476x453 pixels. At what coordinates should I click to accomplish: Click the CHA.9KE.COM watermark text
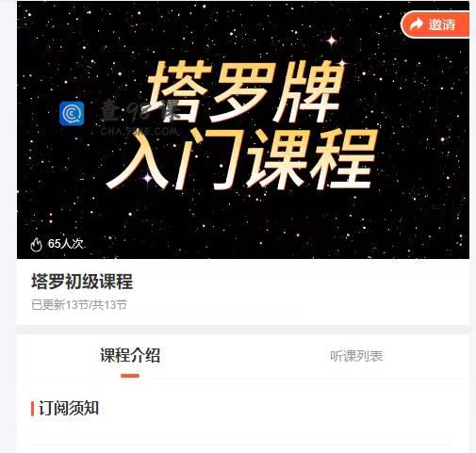[140, 131]
